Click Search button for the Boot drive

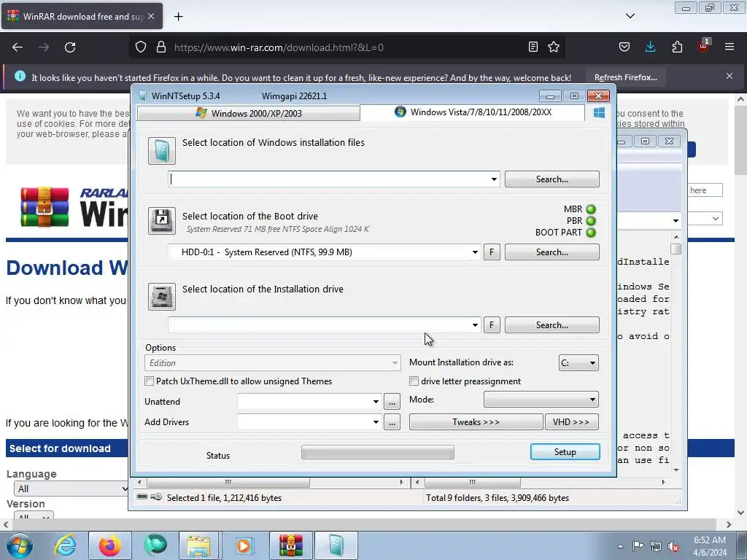coord(552,252)
